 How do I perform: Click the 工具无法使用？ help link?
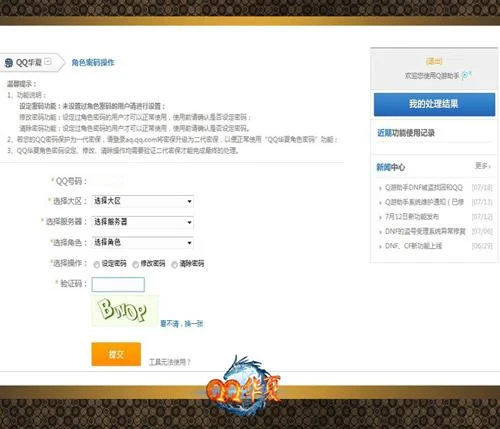pos(170,362)
